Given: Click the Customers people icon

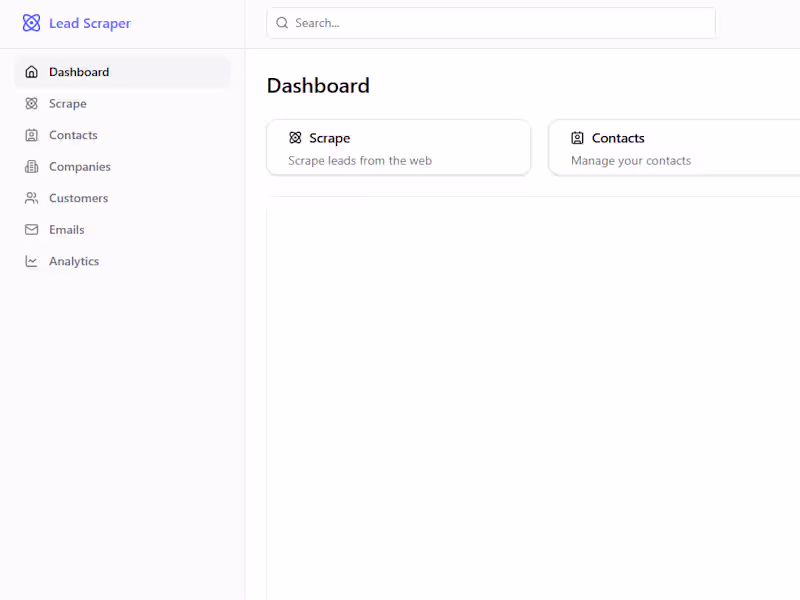Looking at the screenshot, I should [x=31, y=198].
